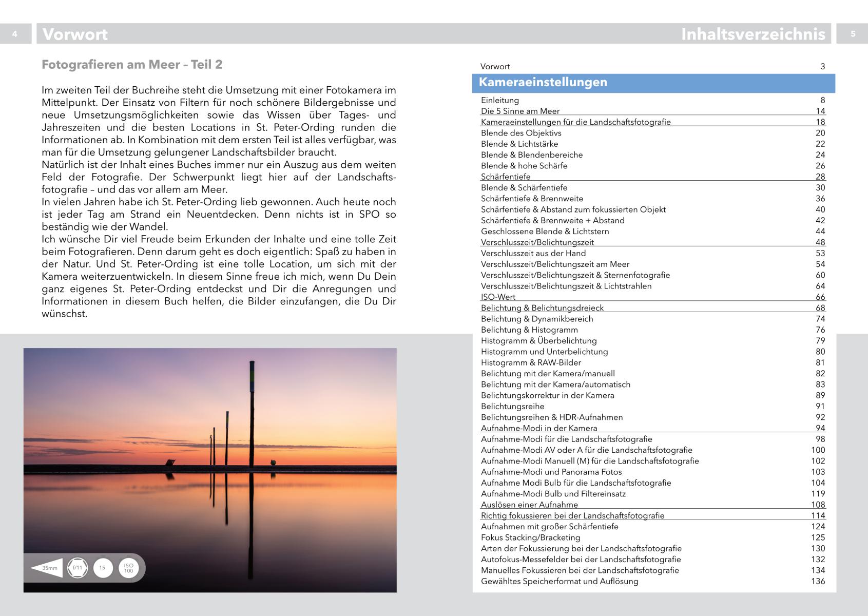Screen dimensions: 868x616
Task: Click the Inhaltsverzeichnis page title
Action: click(753, 34)
